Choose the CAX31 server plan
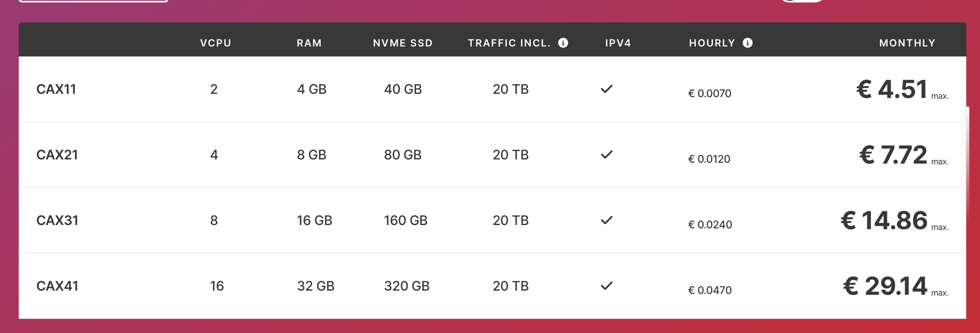Screen dimensions: 980x333 click(57, 220)
